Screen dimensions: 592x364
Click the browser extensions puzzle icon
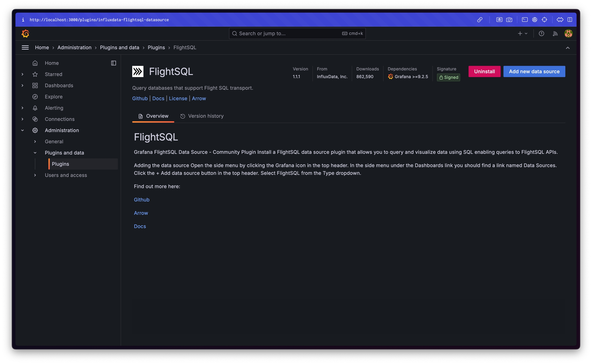point(560,20)
